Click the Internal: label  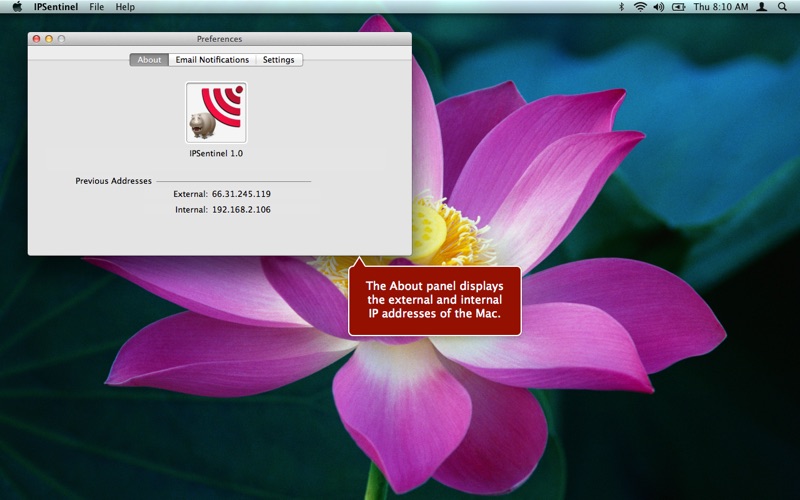(x=191, y=210)
